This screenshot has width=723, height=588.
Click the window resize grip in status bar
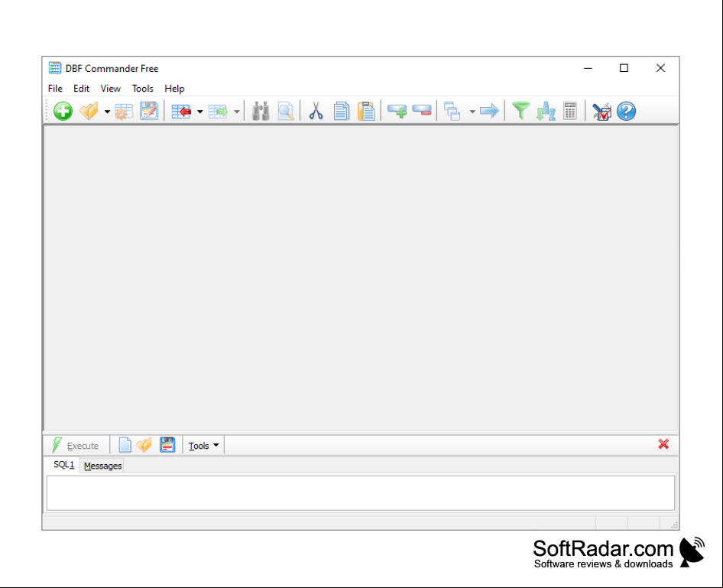click(x=674, y=525)
